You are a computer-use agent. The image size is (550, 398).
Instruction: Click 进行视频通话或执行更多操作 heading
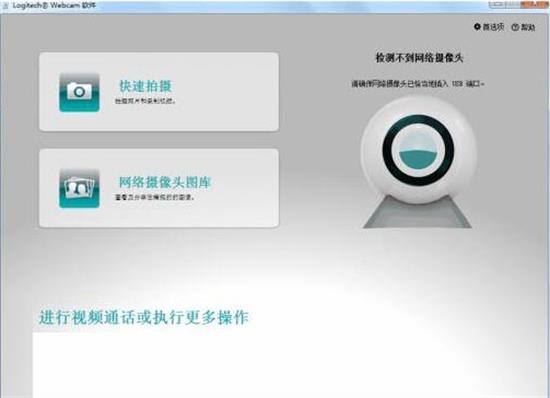(x=143, y=317)
